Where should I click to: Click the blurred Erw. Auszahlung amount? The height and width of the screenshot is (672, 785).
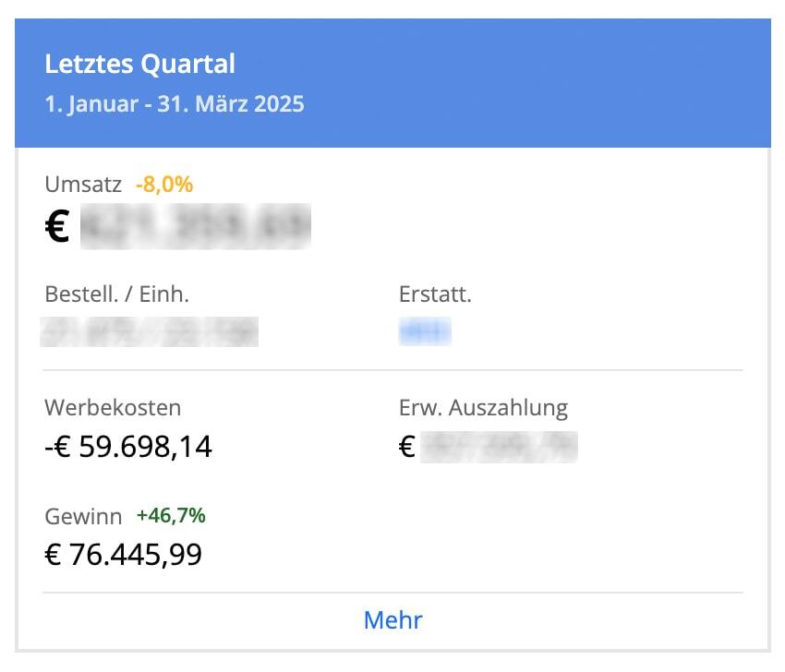point(499,447)
